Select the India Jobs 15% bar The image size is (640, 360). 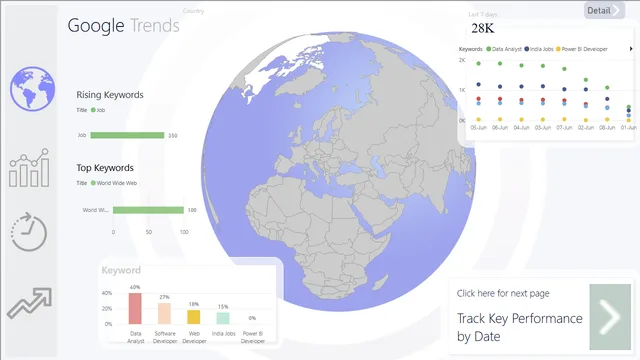coord(223,318)
